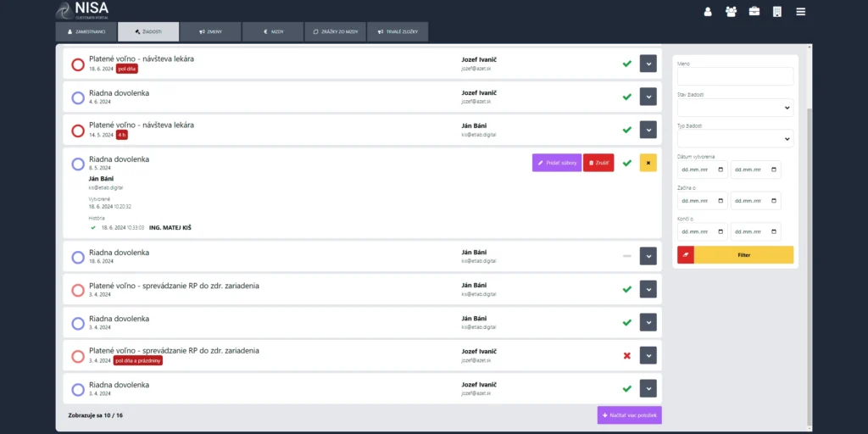
Task: Expand the 14. 5. 2024 návšteva lekára row
Action: (x=648, y=130)
